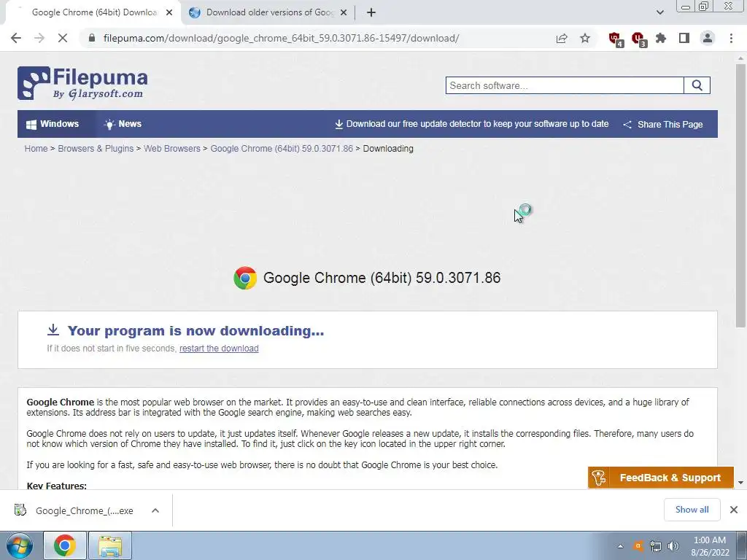The width and height of the screenshot is (747, 560).
Task: Click the Filepuma logo
Action: click(82, 83)
